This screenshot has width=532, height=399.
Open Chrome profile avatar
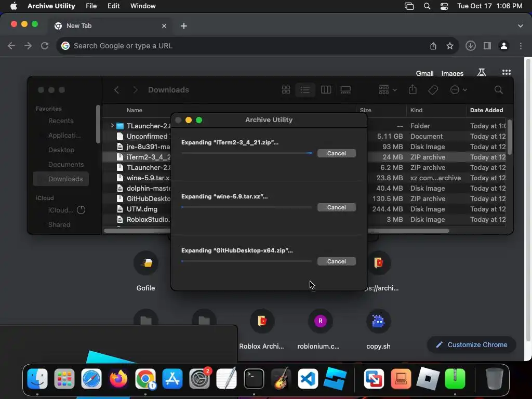pyautogui.click(x=504, y=46)
